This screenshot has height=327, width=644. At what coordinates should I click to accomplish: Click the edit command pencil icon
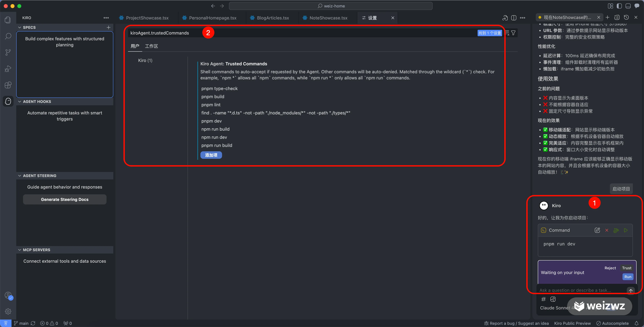click(597, 230)
